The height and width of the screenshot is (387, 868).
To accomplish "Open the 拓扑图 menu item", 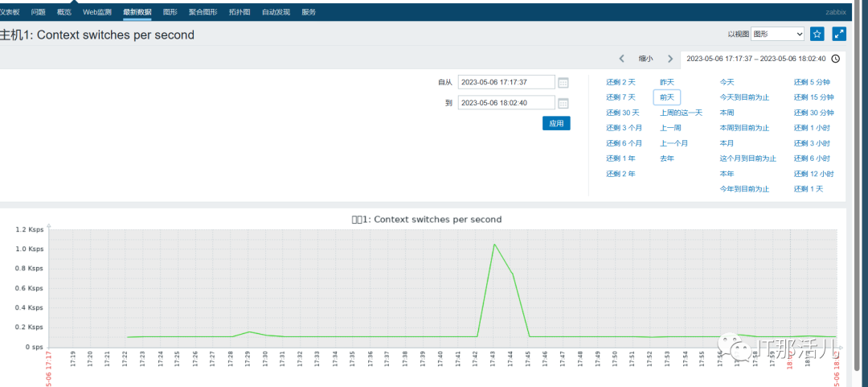I will point(240,11).
